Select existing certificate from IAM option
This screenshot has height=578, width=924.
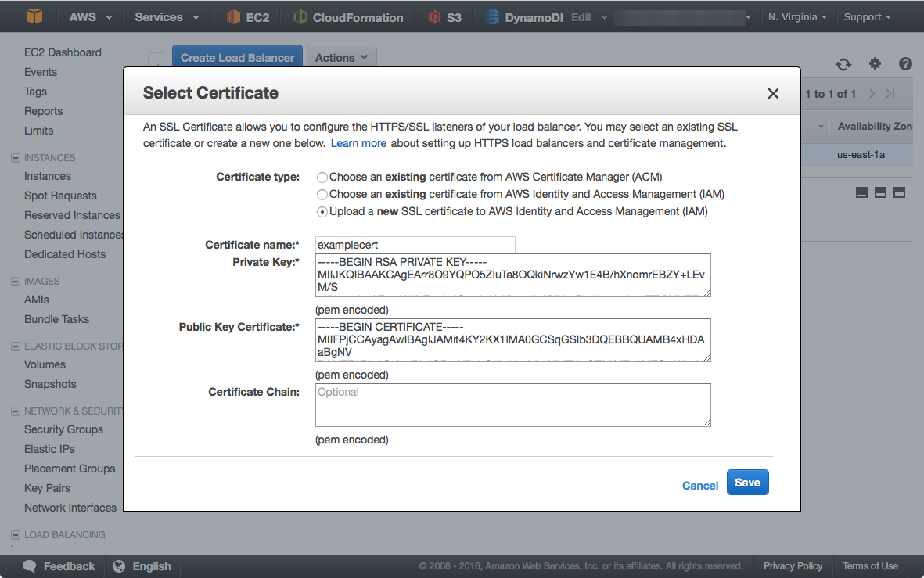(322, 195)
